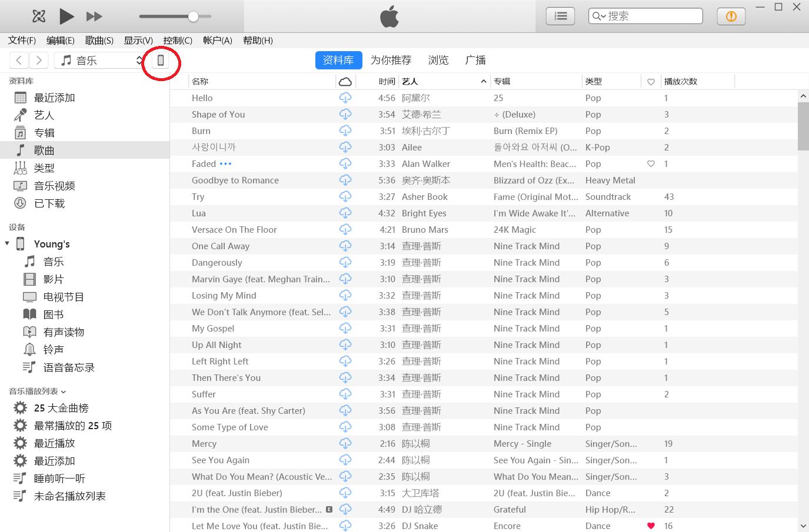The width and height of the screenshot is (809, 532).
Task: Click the alert notification button
Action: click(731, 16)
